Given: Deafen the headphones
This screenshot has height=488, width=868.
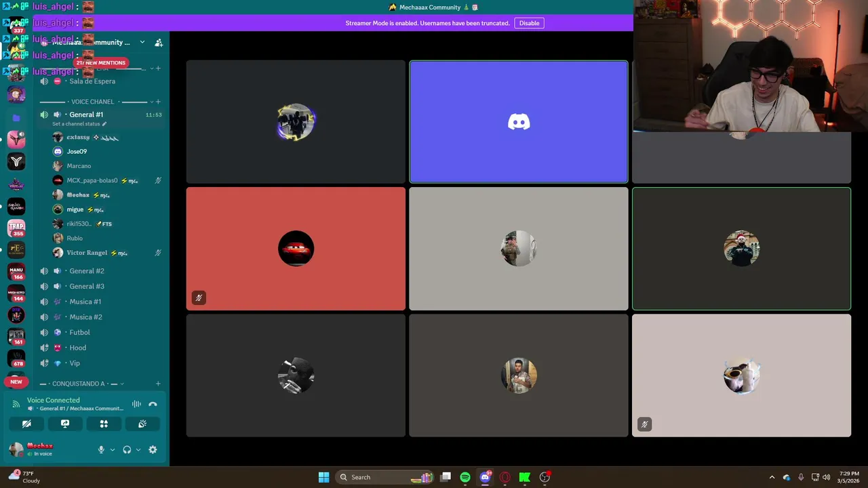Looking at the screenshot, I should coord(127,449).
